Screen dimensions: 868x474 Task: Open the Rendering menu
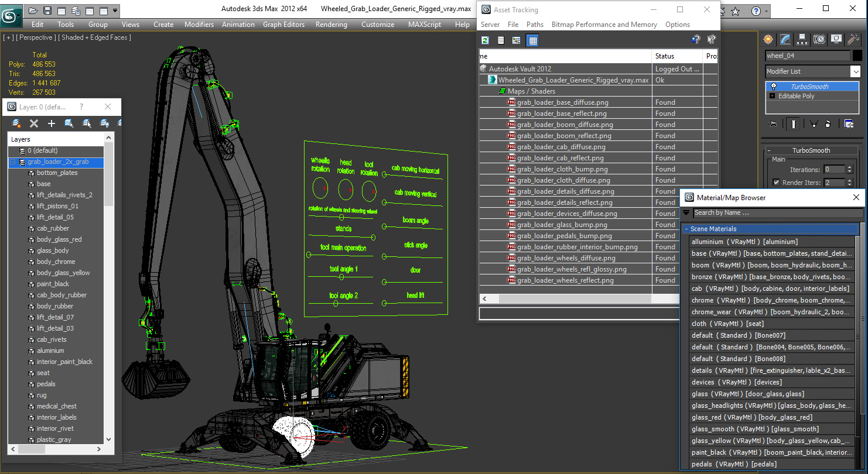tap(331, 25)
